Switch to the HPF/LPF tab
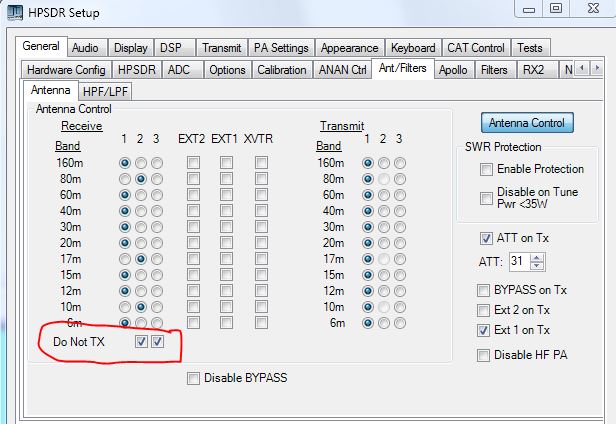Viewport: 616px width, 424px height. (105, 92)
